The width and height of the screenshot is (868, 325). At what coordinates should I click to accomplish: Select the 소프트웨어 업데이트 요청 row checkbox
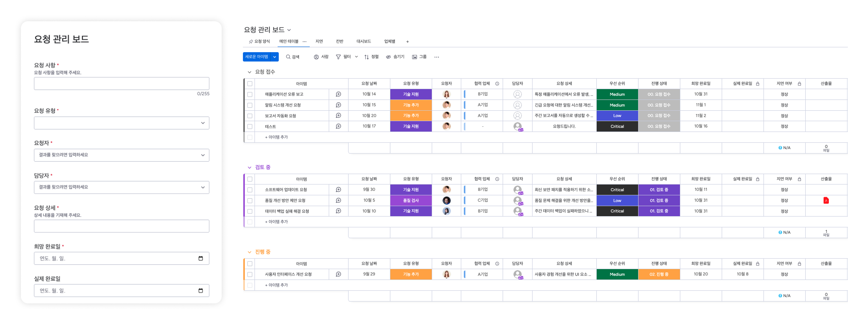click(x=250, y=190)
